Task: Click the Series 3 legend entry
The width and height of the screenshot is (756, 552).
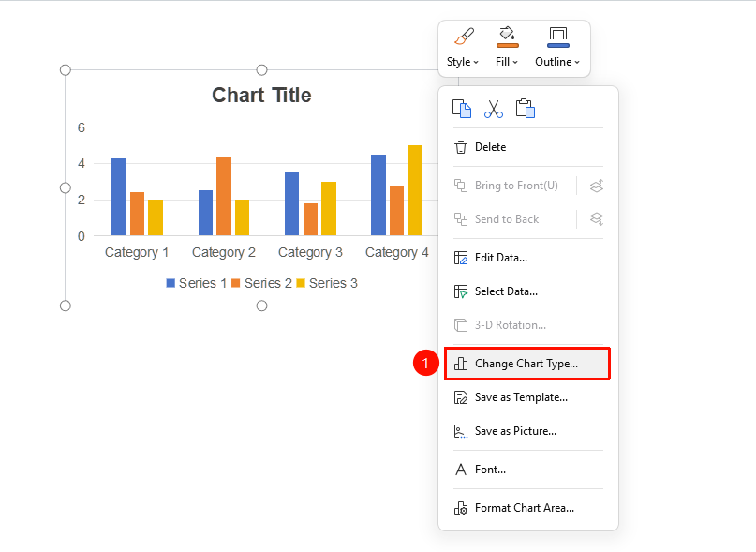Action: tap(327, 283)
